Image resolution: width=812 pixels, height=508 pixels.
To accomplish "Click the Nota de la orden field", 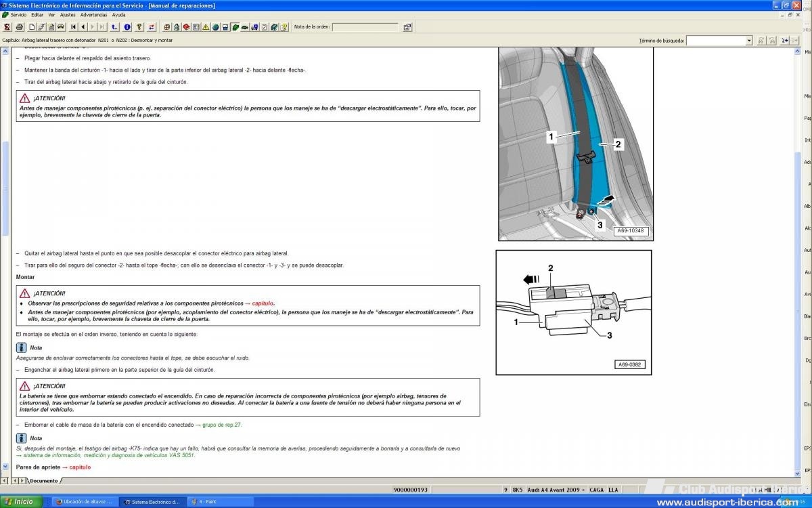I will pyautogui.click(x=365, y=27).
